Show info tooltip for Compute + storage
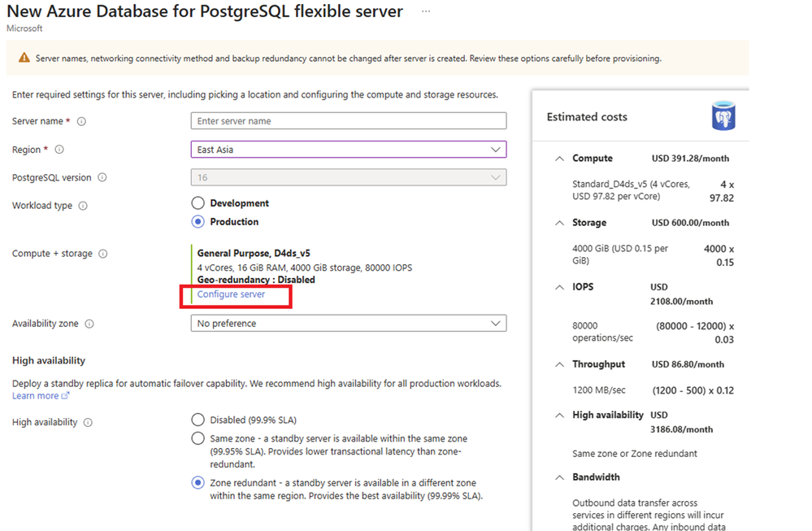 (103, 254)
